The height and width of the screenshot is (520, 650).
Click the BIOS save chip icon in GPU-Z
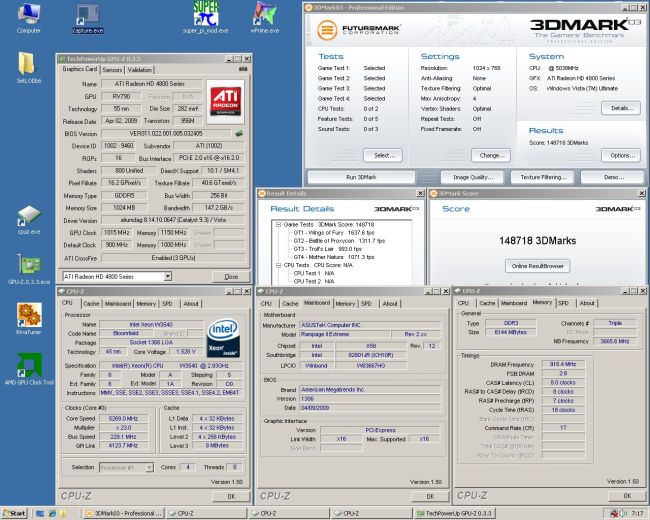[239, 134]
